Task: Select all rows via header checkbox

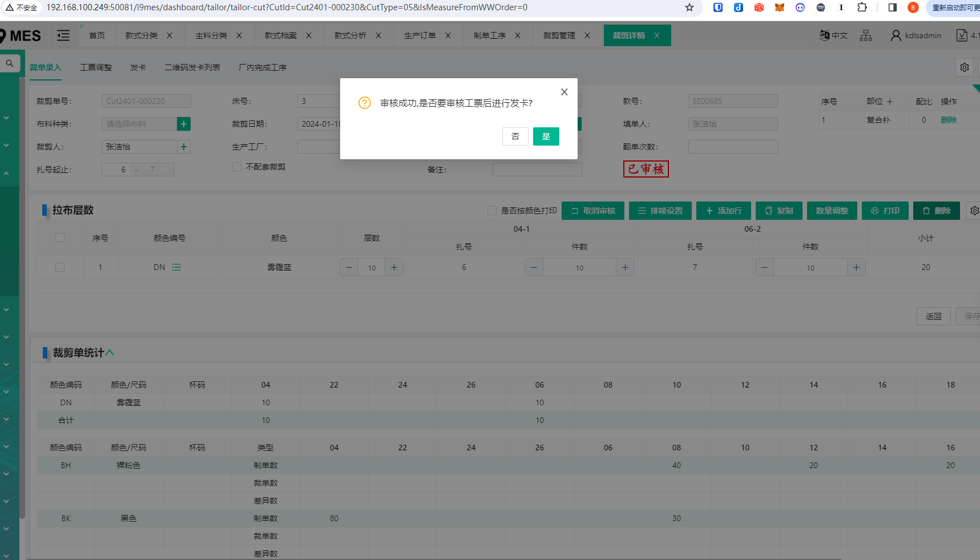Action: tap(60, 237)
